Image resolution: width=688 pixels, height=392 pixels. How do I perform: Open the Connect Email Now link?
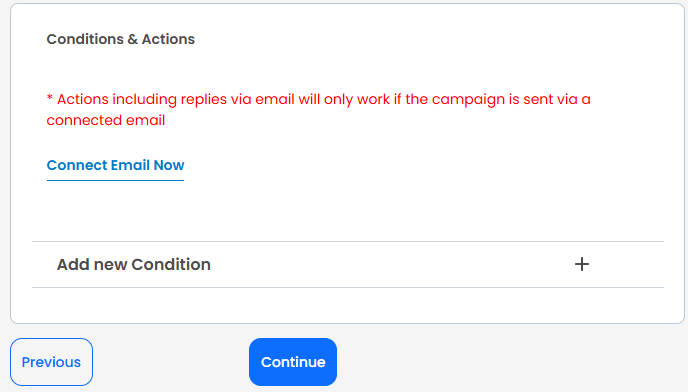click(115, 165)
